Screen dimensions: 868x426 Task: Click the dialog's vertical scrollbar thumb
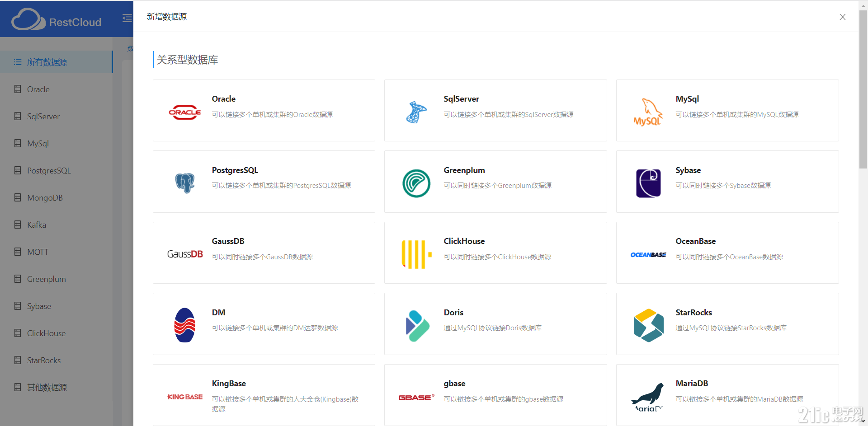tap(863, 89)
